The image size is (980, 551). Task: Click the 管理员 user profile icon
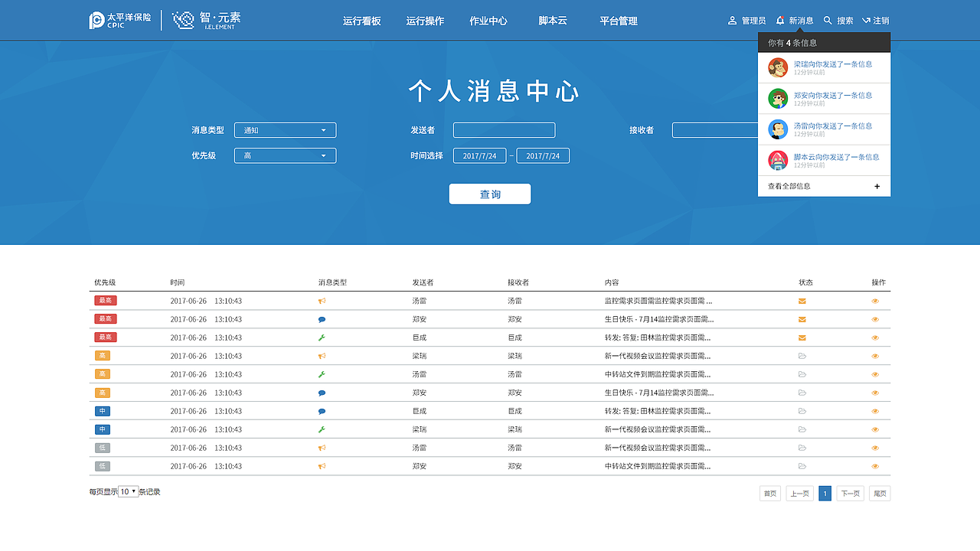pyautogui.click(x=732, y=21)
